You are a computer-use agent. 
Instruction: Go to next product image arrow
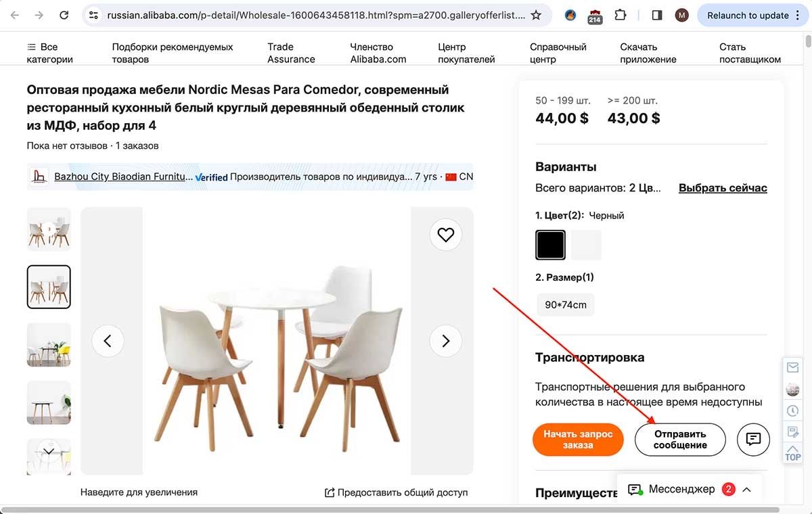click(445, 342)
